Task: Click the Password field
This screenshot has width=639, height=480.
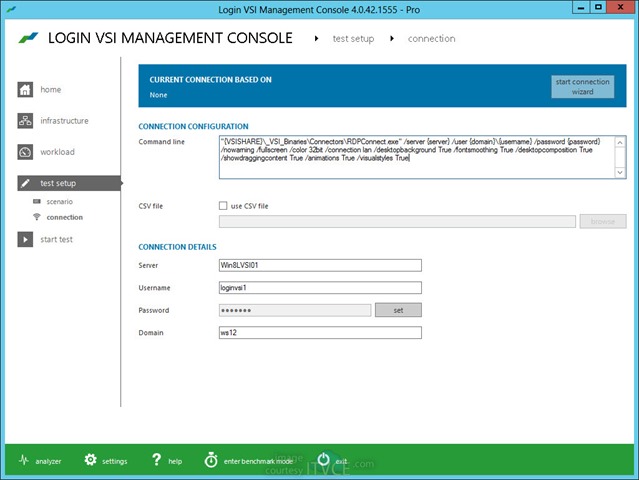Action: tap(295, 310)
